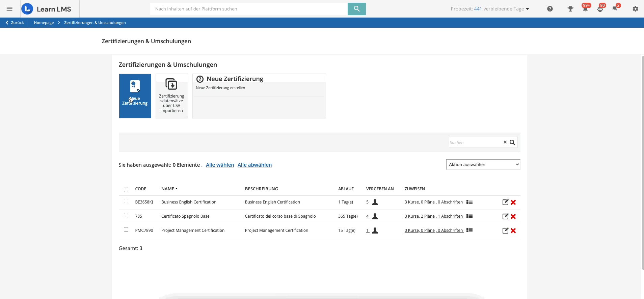Click CODE column header

tap(140, 189)
